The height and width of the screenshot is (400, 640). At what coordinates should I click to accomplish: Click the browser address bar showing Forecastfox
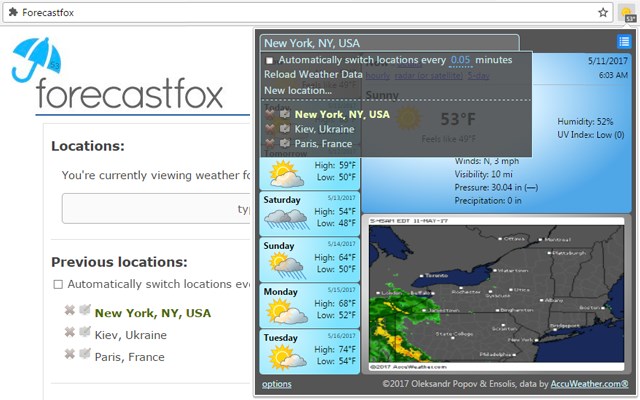coord(306,13)
